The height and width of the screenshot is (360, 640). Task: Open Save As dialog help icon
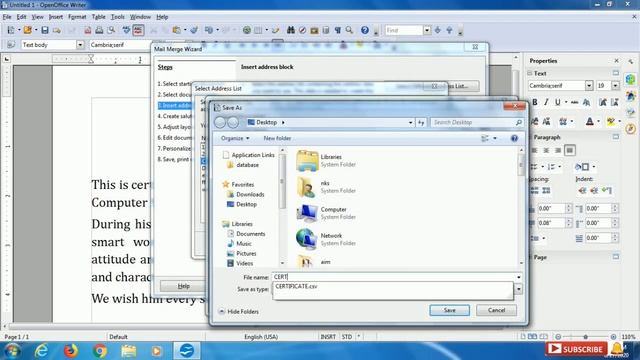click(x=514, y=138)
